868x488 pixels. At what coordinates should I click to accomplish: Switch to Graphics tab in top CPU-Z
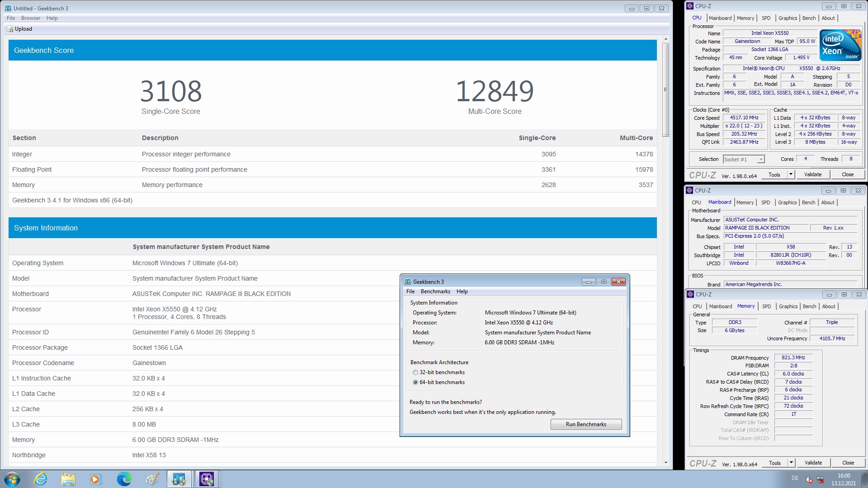click(788, 18)
